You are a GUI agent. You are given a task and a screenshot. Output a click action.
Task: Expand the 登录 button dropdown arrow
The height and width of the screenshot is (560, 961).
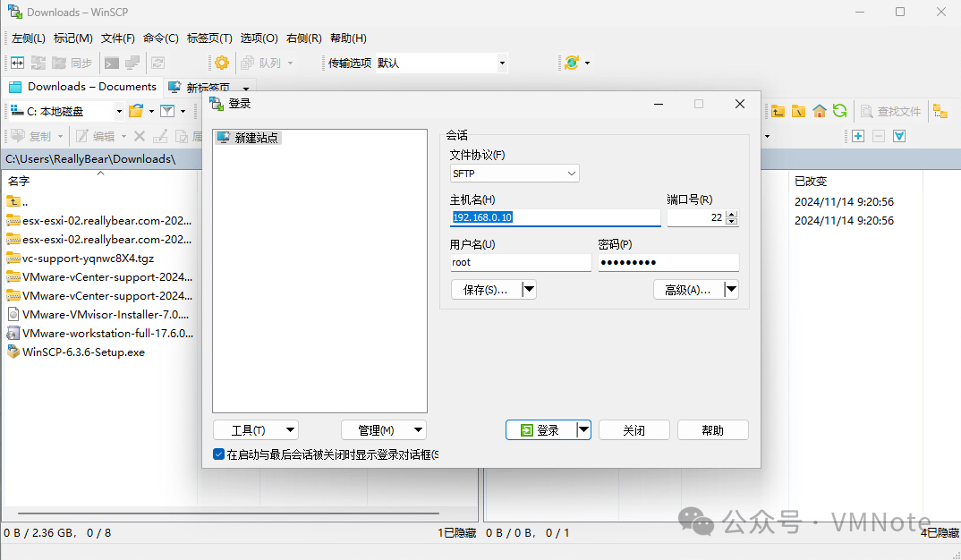point(583,430)
